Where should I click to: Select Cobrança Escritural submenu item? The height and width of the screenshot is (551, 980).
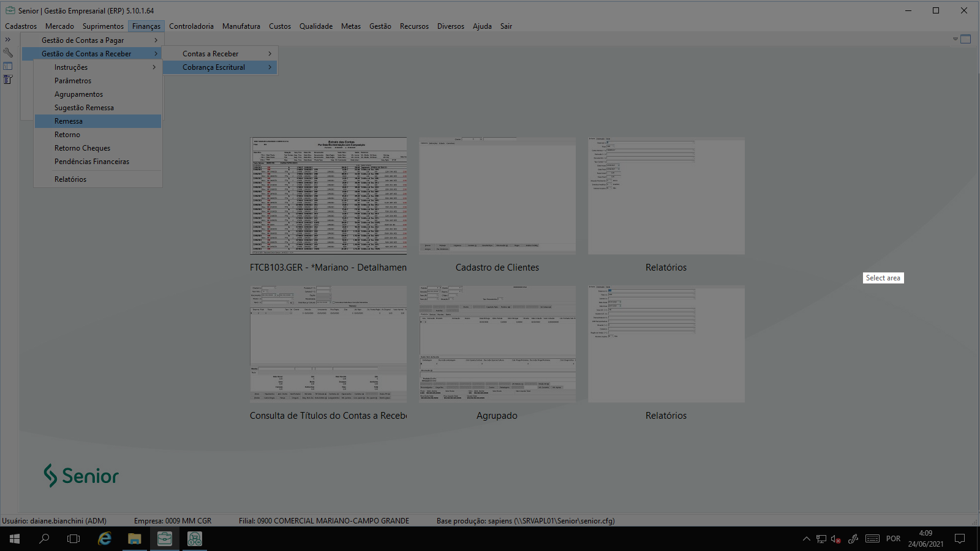(x=220, y=67)
